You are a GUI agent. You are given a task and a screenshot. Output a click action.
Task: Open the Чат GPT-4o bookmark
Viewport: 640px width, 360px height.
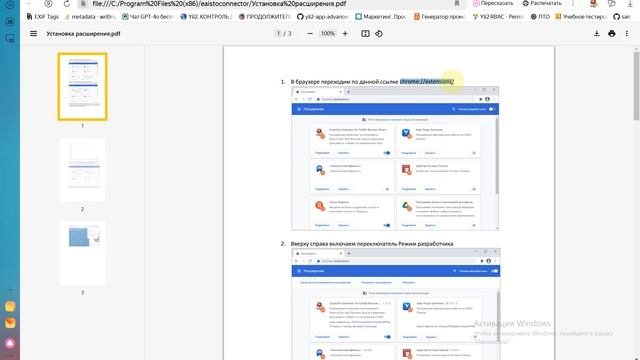click(148, 17)
